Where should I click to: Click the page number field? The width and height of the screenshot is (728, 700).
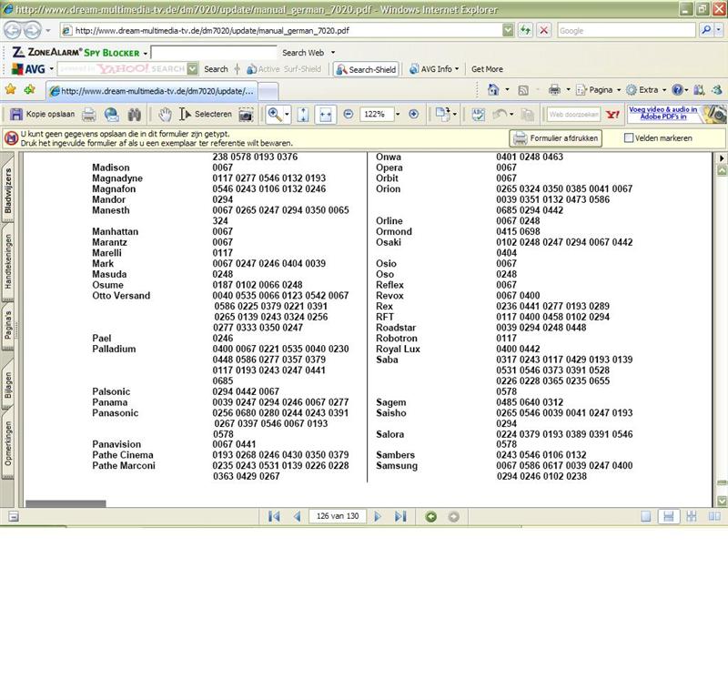(338, 516)
